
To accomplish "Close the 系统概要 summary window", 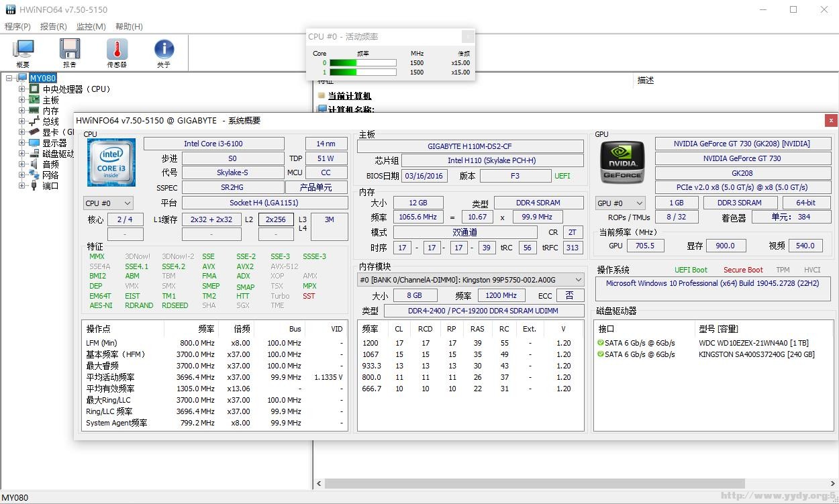I will point(831,120).
